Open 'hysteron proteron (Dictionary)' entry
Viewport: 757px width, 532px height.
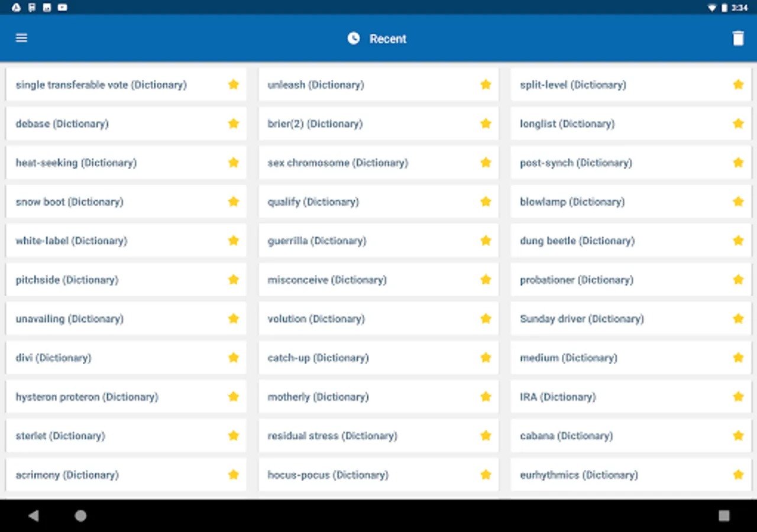126,397
